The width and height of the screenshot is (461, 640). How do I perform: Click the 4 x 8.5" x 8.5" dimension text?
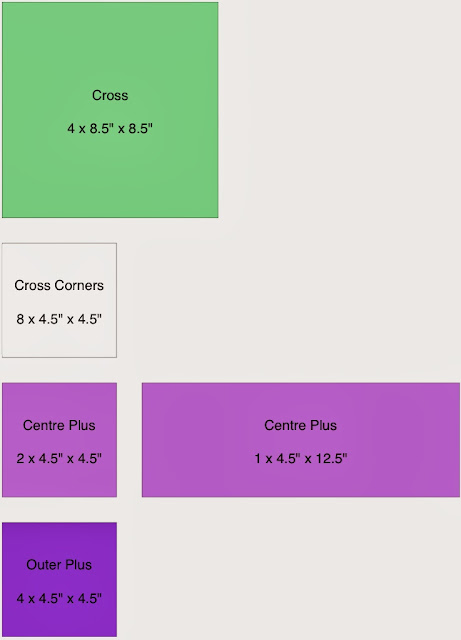[x=110, y=129]
